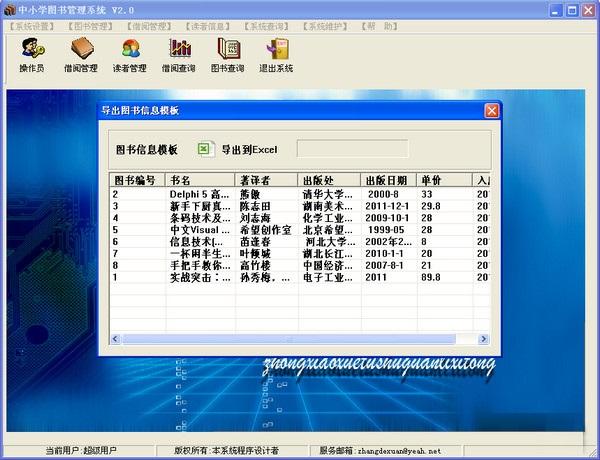Select row with book Delphi 5 高...
Image resolution: width=600 pixels, height=460 pixels.
click(x=300, y=194)
